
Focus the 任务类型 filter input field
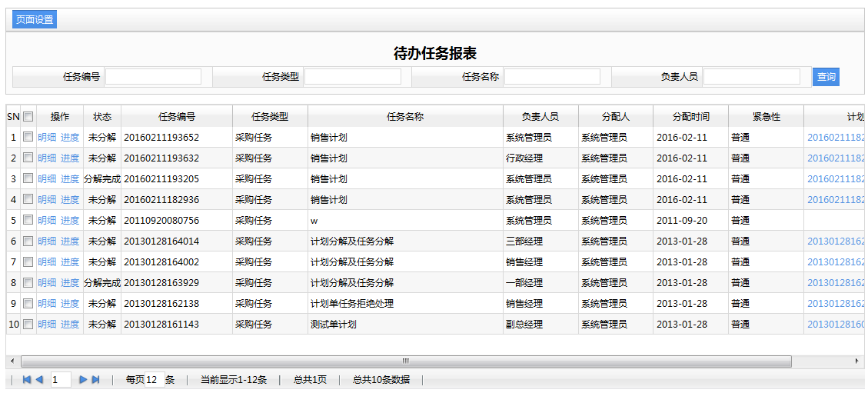tap(352, 77)
